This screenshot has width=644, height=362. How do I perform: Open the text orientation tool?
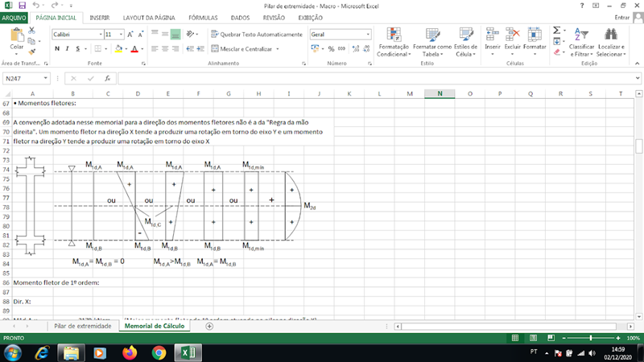coord(190,34)
